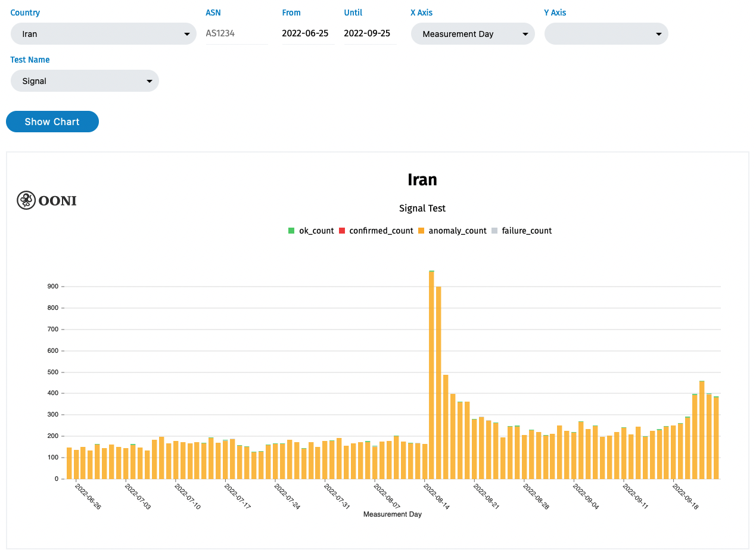
Task: Click the 2022-07-03 x-axis date label
Action: pyautogui.click(x=138, y=496)
